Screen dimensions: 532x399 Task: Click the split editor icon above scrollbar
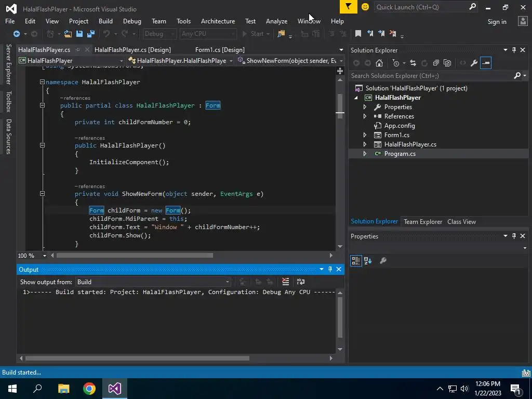pyautogui.click(x=340, y=71)
